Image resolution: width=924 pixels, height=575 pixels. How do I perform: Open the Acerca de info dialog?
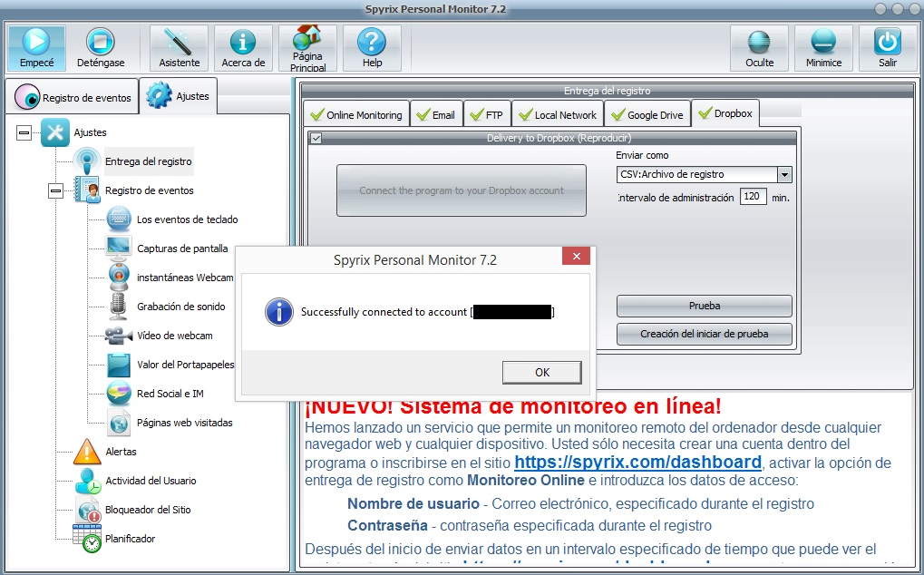[243, 48]
